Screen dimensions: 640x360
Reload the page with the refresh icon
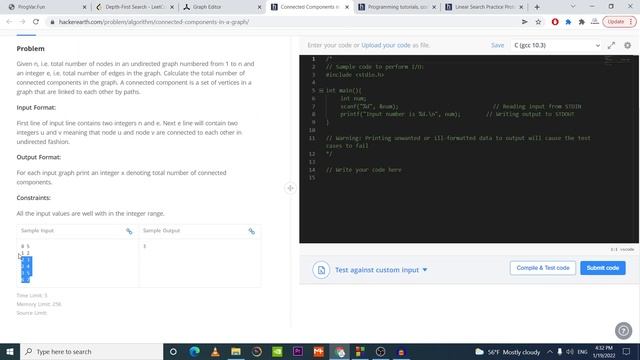pos(36,22)
